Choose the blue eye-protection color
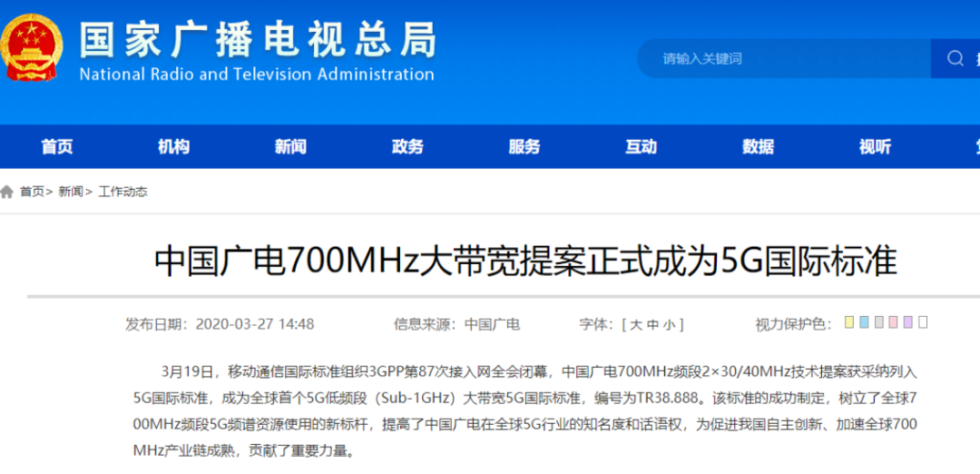The height and width of the screenshot is (474, 980). click(x=865, y=322)
